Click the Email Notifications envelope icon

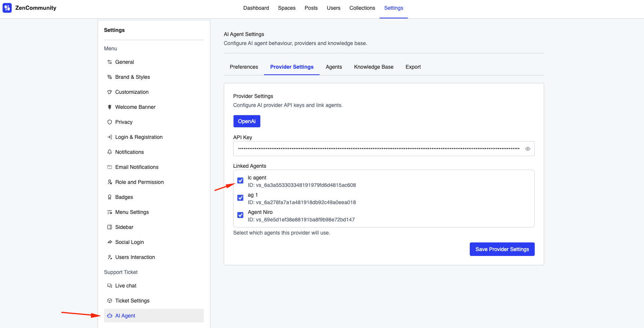click(x=110, y=167)
